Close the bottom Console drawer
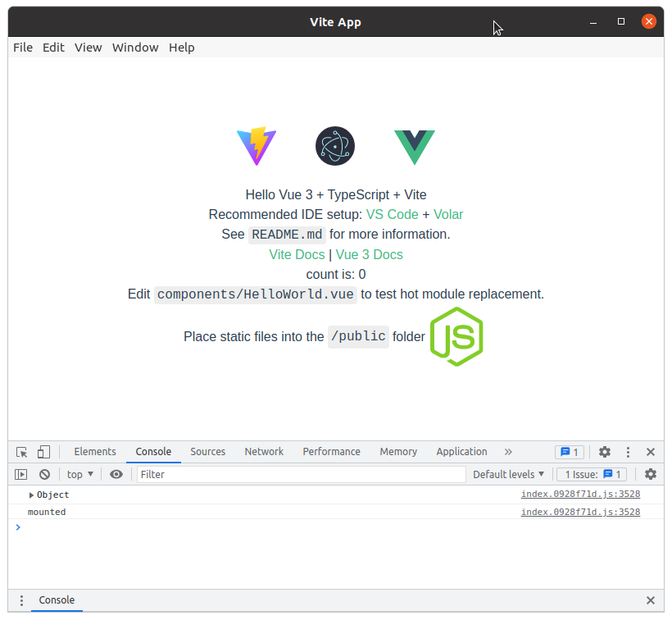The height and width of the screenshot is (620, 672). click(x=650, y=600)
